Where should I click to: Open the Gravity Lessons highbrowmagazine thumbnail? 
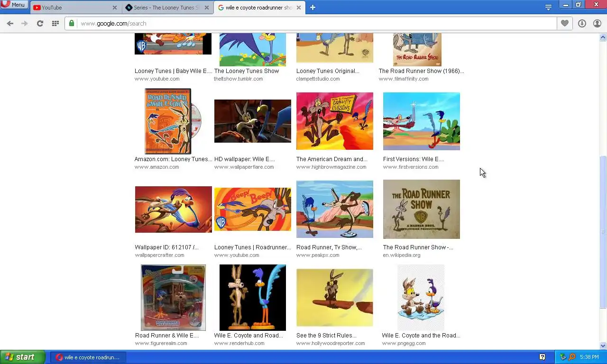(334, 121)
